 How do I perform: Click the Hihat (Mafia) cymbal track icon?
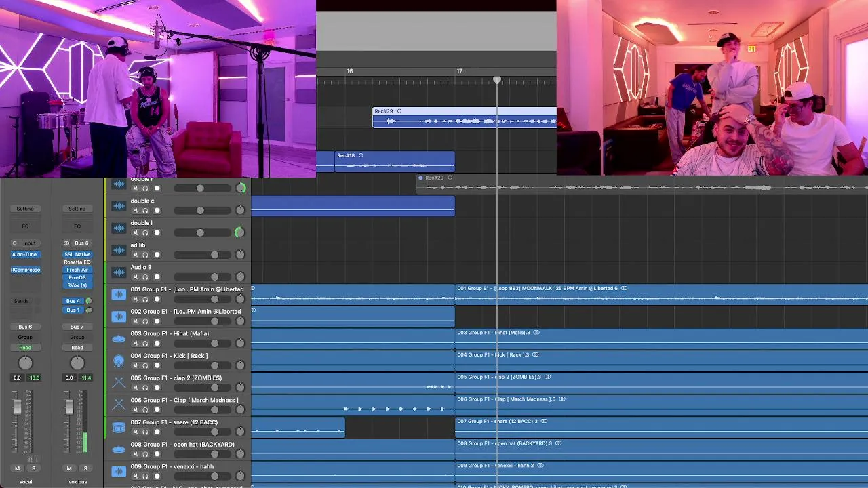(x=119, y=338)
